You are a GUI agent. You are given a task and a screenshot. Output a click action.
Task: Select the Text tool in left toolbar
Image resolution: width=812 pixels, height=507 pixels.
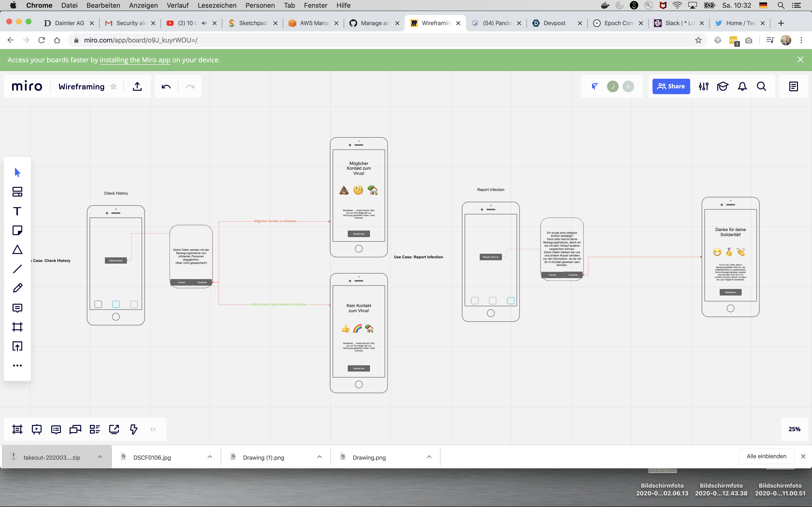[17, 211]
